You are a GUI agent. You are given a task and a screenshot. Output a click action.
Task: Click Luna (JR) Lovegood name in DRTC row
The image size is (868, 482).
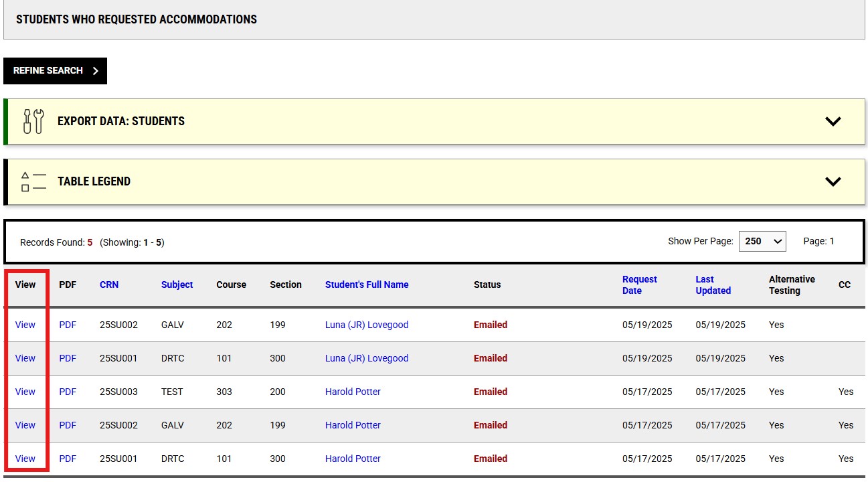pyautogui.click(x=367, y=358)
